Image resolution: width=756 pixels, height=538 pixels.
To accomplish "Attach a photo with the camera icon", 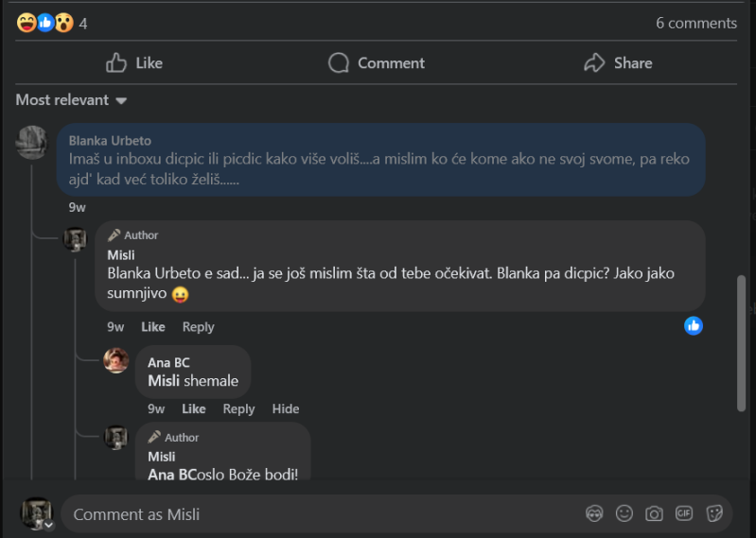I will (x=654, y=513).
